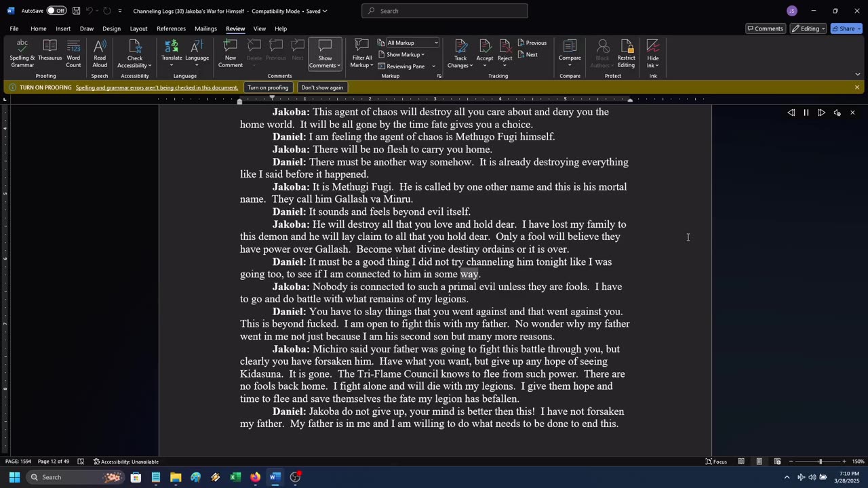Open Restrict Editing pane
Viewport: 868px width, 488px height.
click(x=626, y=54)
